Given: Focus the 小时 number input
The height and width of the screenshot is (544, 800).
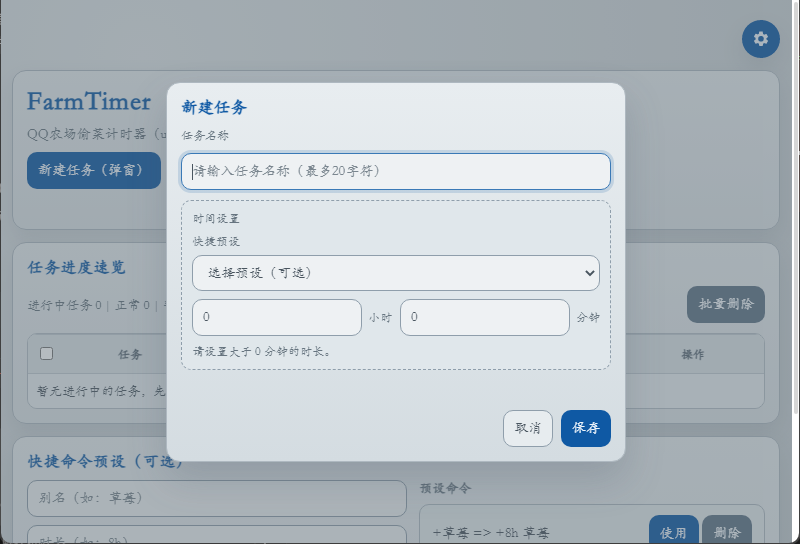Looking at the screenshot, I should click(x=277, y=317).
